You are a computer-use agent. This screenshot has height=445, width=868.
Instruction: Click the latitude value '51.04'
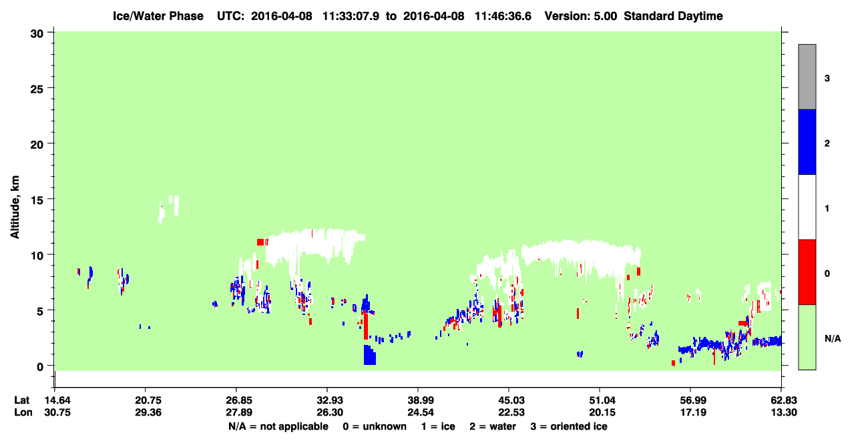point(600,400)
